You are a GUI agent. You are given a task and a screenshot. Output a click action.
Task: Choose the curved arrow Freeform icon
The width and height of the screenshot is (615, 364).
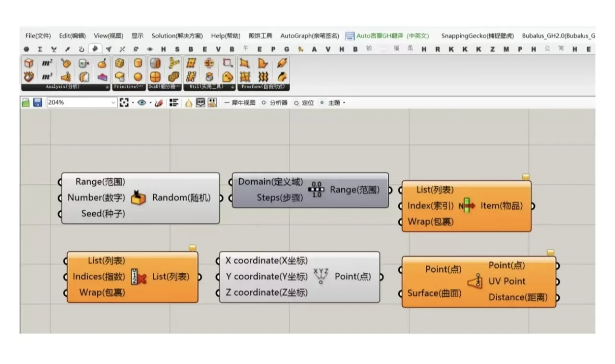coord(282,76)
